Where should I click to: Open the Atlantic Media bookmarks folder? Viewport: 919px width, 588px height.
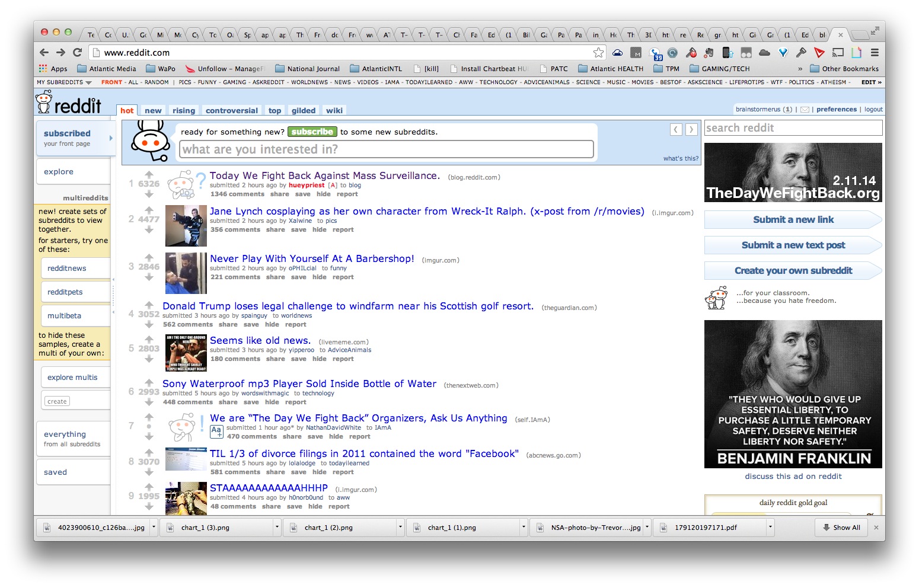(x=107, y=69)
